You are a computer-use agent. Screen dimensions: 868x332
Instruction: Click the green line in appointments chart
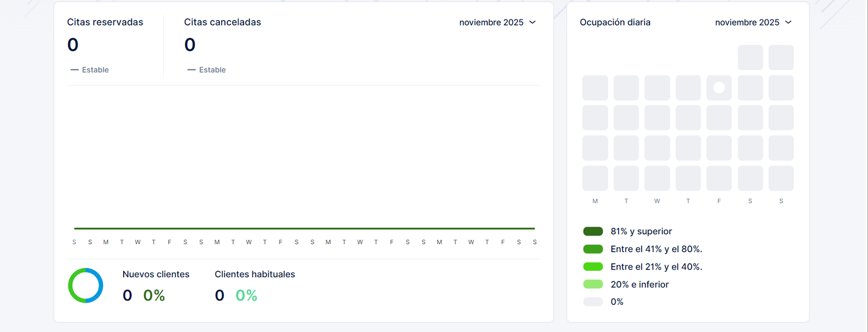304,228
